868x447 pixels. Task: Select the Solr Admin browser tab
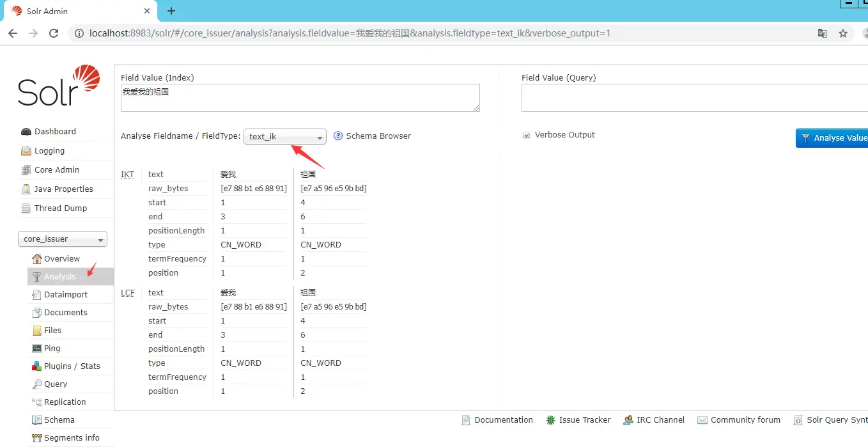click(x=80, y=11)
